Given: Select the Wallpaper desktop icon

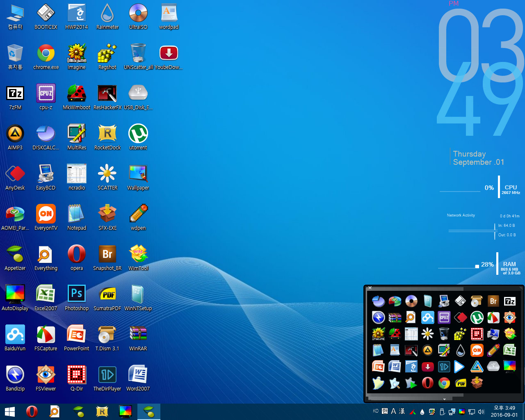Looking at the screenshot, I should (x=138, y=178).
